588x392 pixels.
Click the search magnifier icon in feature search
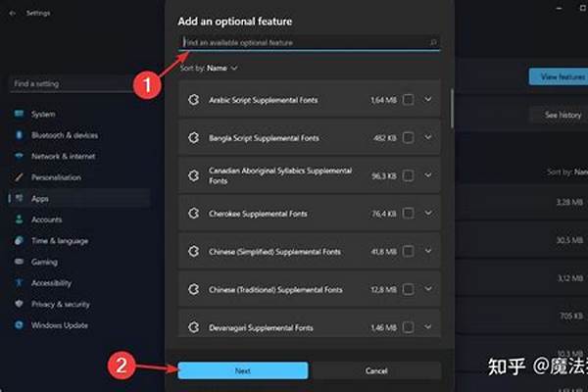click(x=433, y=43)
